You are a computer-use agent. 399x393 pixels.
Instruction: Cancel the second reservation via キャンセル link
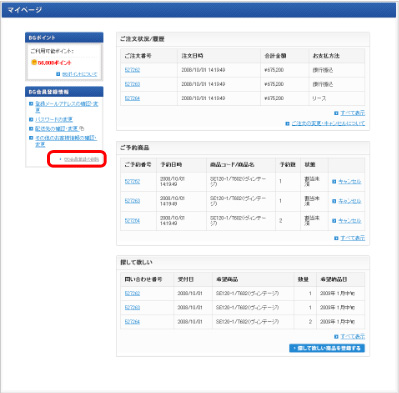pos(350,201)
